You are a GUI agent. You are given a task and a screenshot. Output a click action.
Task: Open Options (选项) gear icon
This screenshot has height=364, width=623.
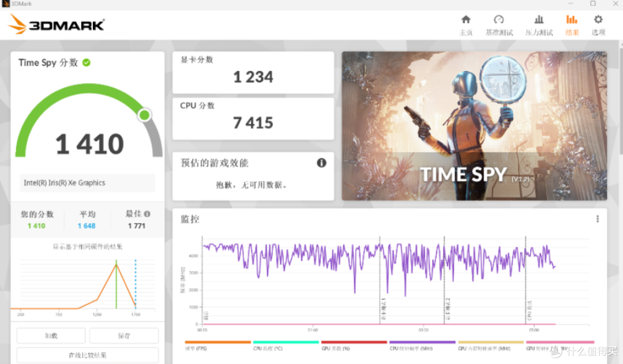click(598, 20)
